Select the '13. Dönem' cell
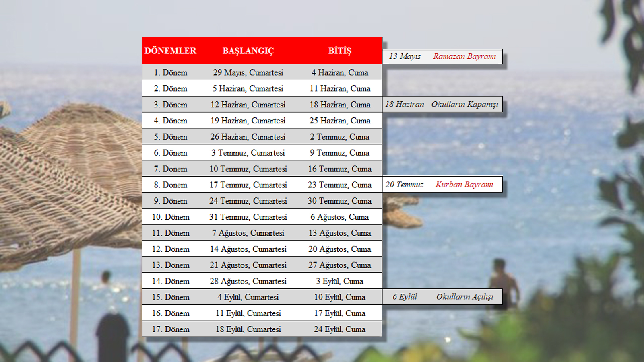 pos(171,265)
